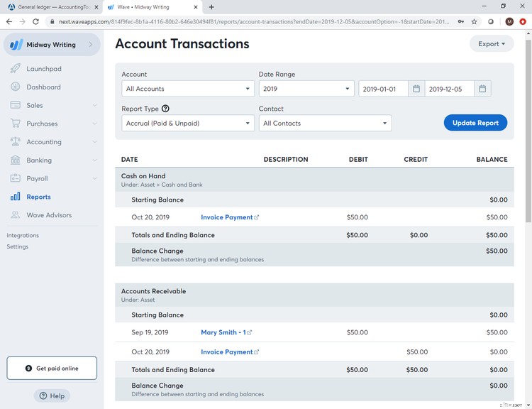Viewport: 532px width, 409px height.
Task: Click the Accounting scales icon
Action: click(16, 141)
